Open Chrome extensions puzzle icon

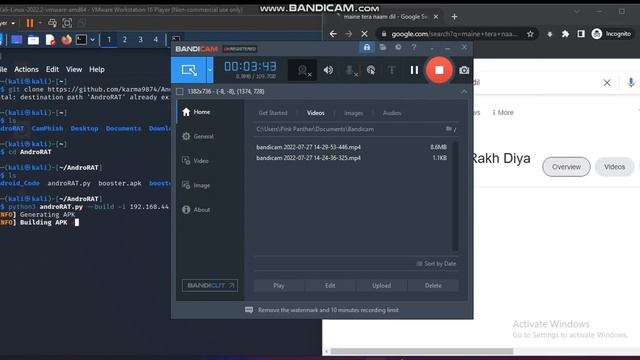point(565,34)
